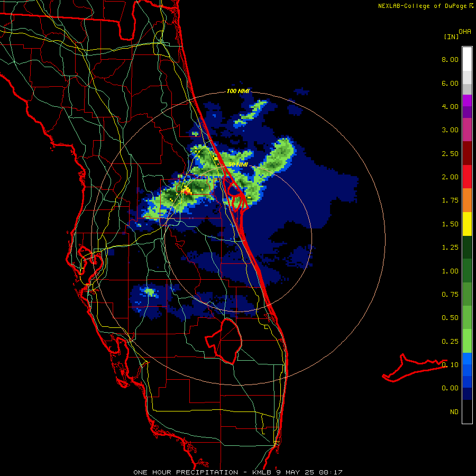Image resolution: width=476 pixels, height=476 pixels.
Task: Click the bright blue legend block
Action: 467,359
